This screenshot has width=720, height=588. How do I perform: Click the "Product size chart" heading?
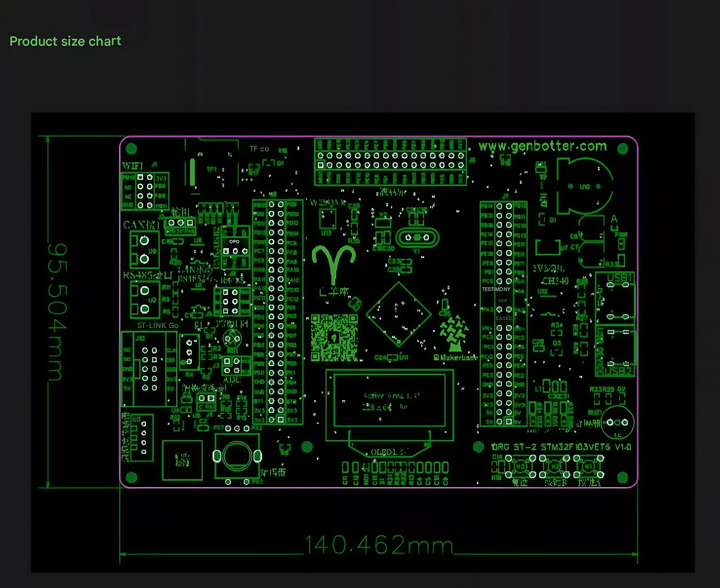pos(65,41)
